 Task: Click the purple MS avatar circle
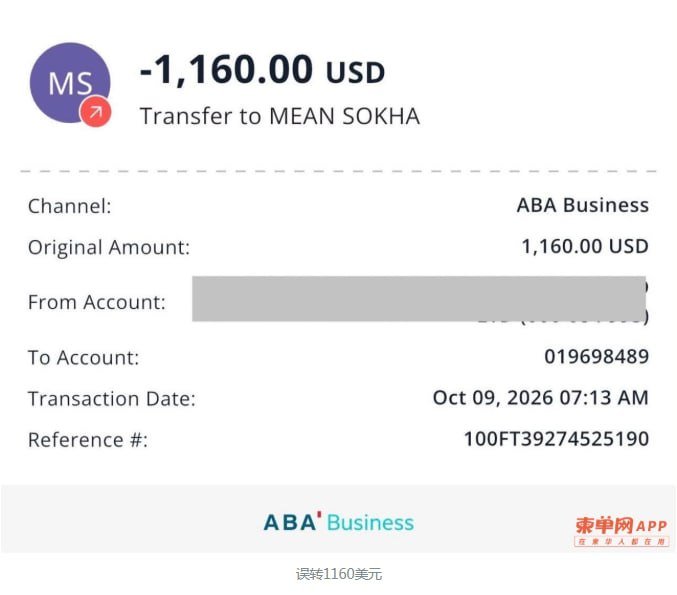(x=70, y=82)
